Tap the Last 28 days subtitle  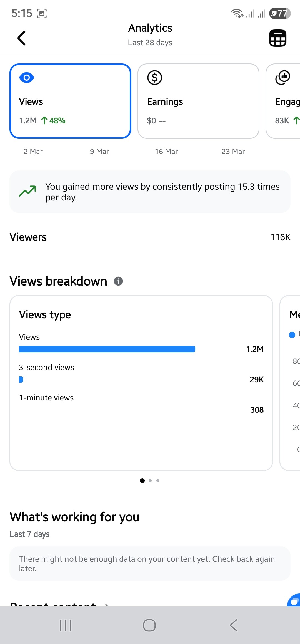pyautogui.click(x=150, y=43)
